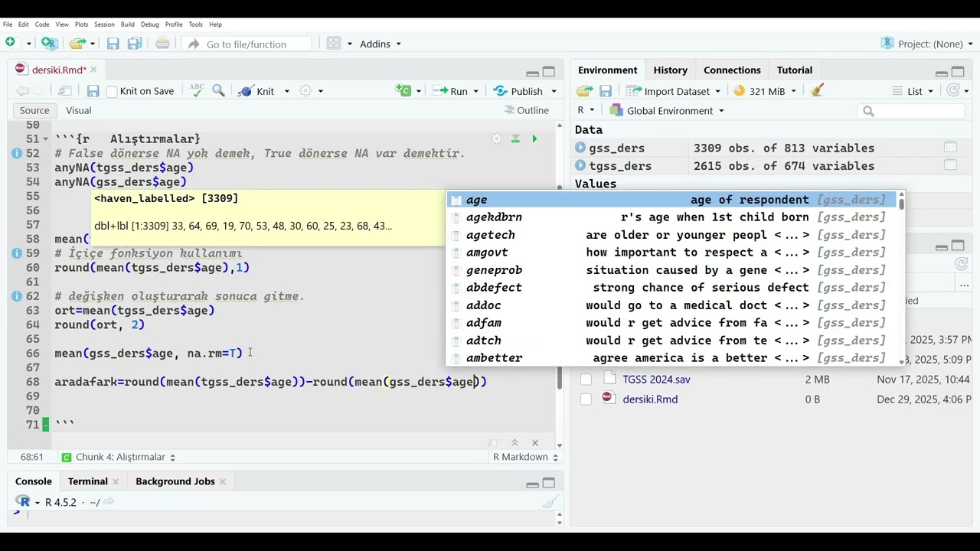Click the Knit button
Image resolution: width=980 pixels, height=551 pixels.
pyautogui.click(x=256, y=91)
